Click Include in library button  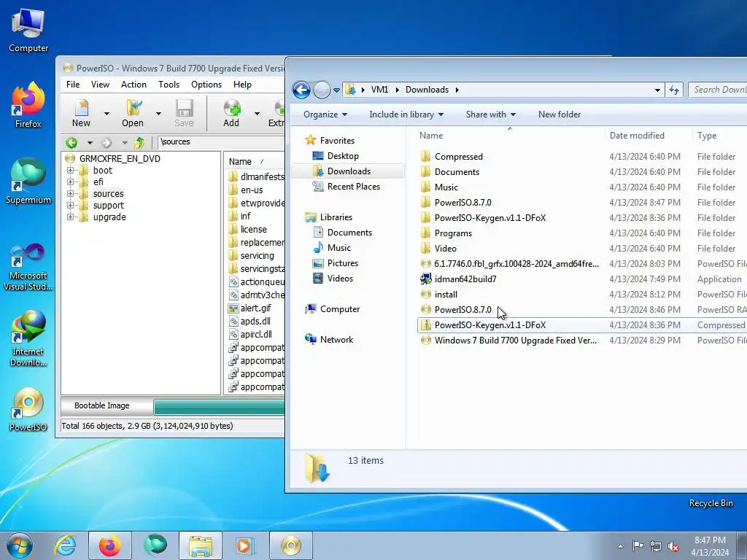(x=406, y=114)
